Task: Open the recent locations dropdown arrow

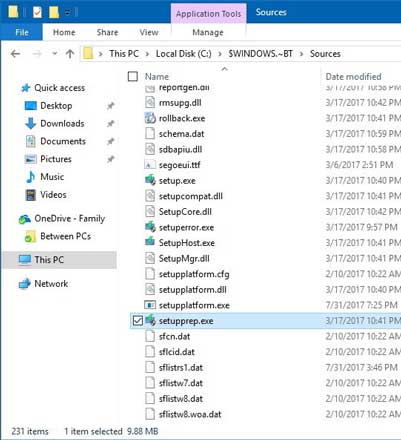Action: (55, 53)
